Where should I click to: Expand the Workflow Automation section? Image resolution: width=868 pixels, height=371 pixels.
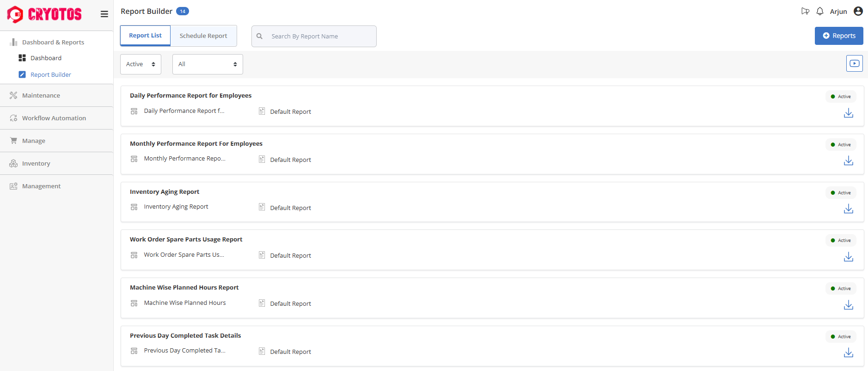[x=56, y=118]
